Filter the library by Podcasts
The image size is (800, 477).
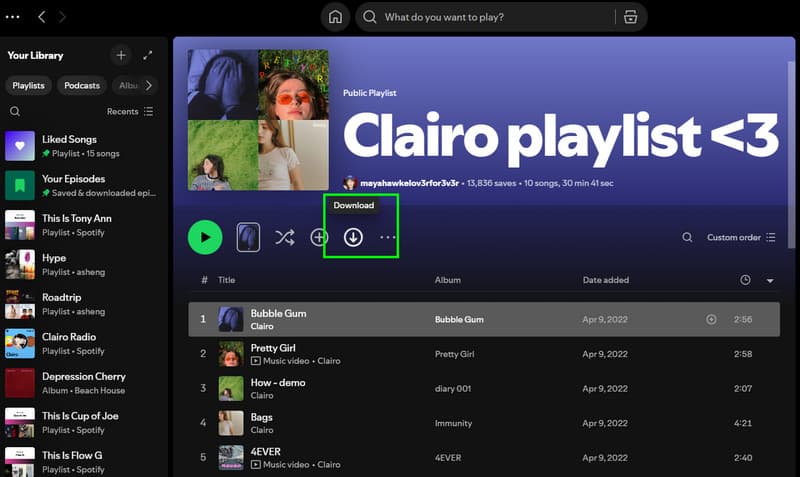[82, 85]
